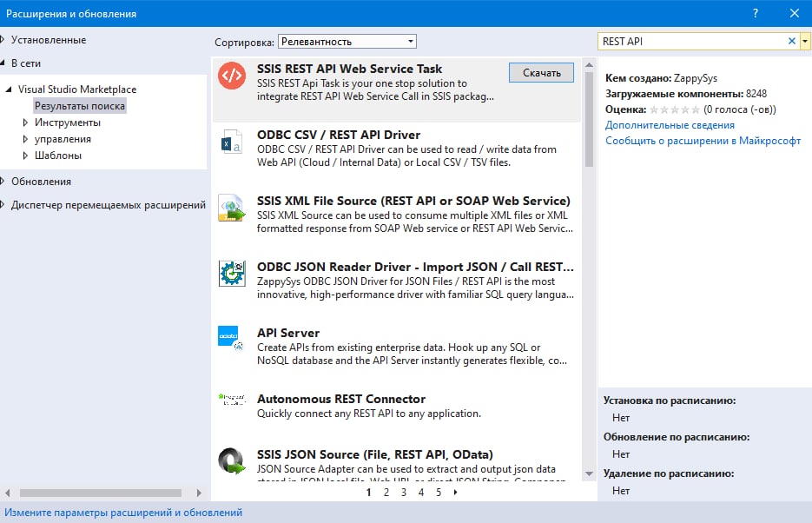
Task: Click the SSIS REST API Web Service Task icon
Action: [232, 76]
